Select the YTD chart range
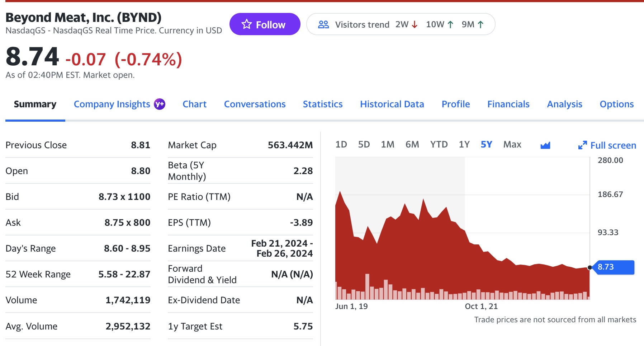The image size is (644, 346). tap(439, 145)
